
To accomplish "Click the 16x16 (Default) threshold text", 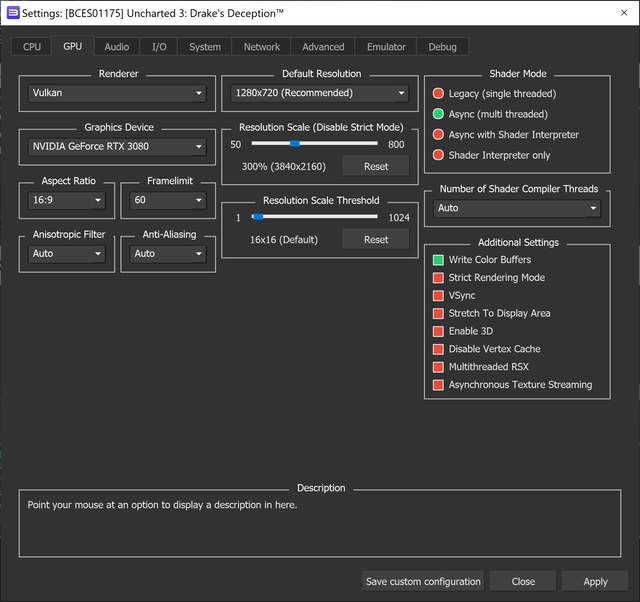I will (284, 240).
